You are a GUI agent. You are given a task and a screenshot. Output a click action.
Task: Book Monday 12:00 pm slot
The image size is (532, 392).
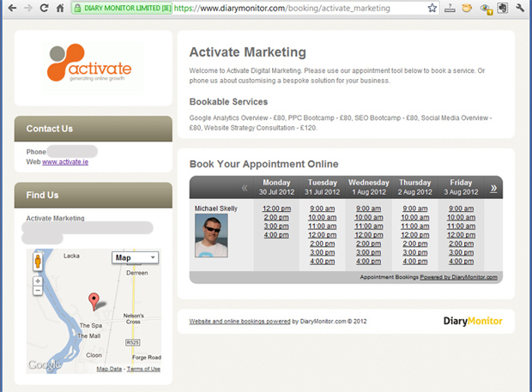(x=276, y=208)
